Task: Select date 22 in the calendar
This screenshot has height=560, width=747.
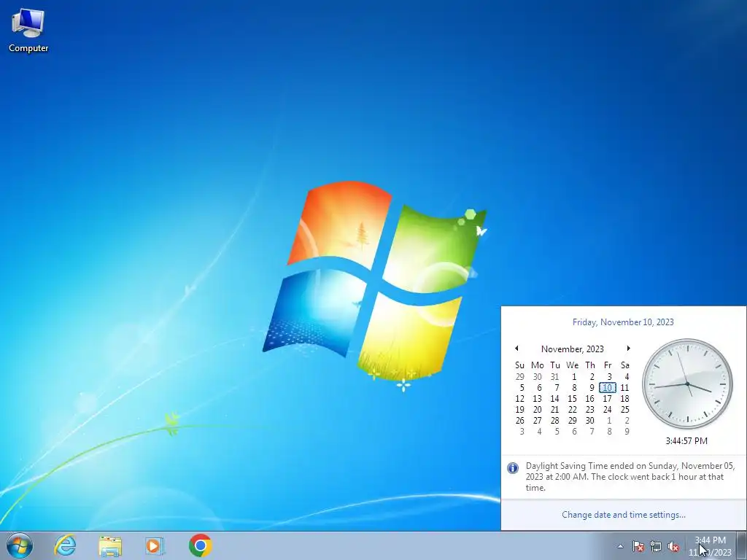Action: (572, 410)
